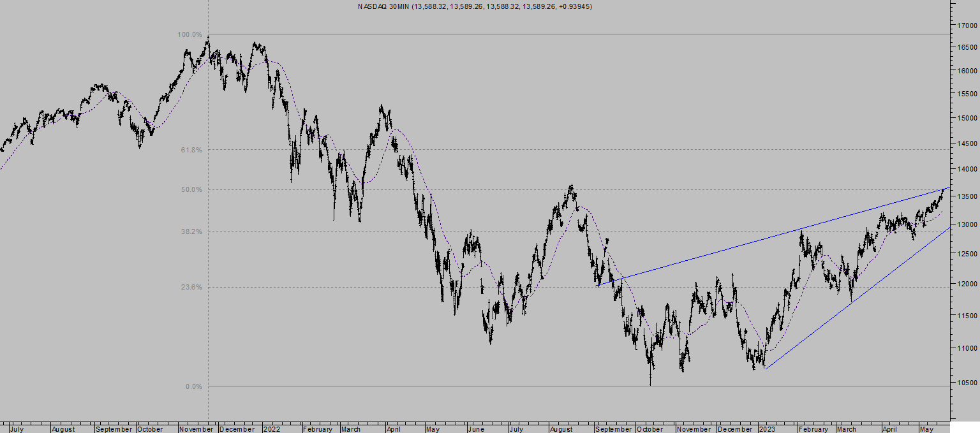Click the 16500 price axis label
980x433 pixels.
(x=968, y=48)
